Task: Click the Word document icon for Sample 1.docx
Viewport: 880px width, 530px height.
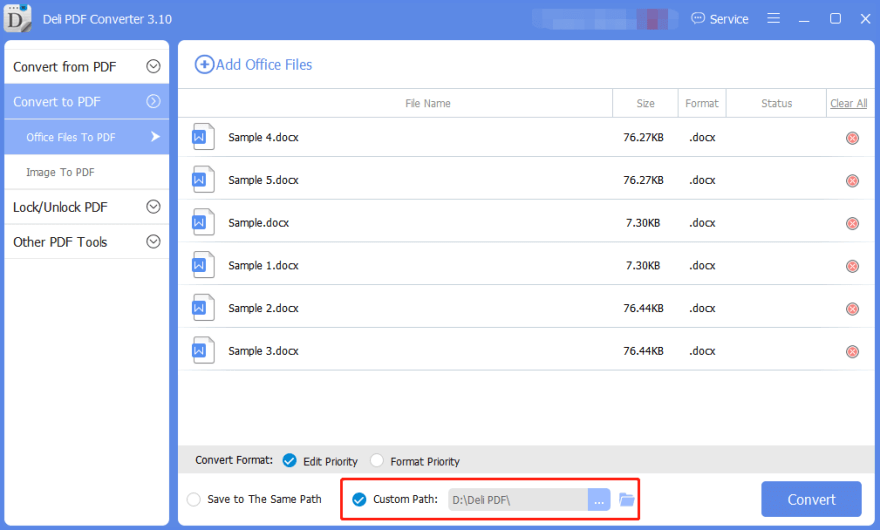Action: click(203, 265)
